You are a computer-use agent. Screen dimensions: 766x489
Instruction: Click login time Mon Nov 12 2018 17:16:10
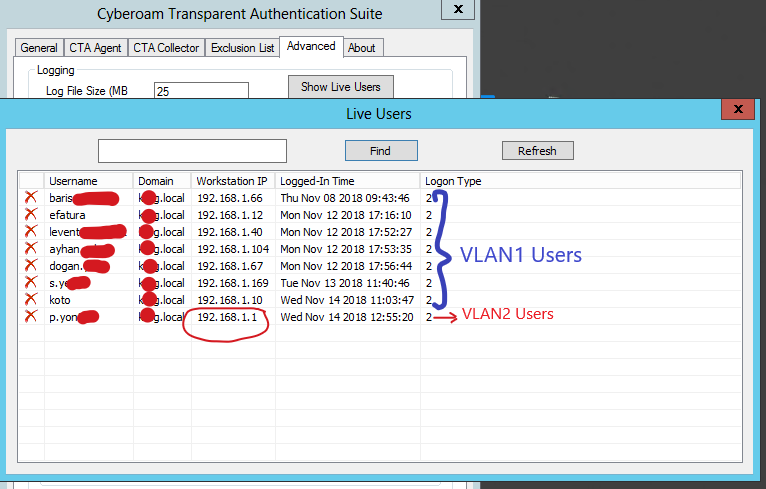tap(346, 215)
